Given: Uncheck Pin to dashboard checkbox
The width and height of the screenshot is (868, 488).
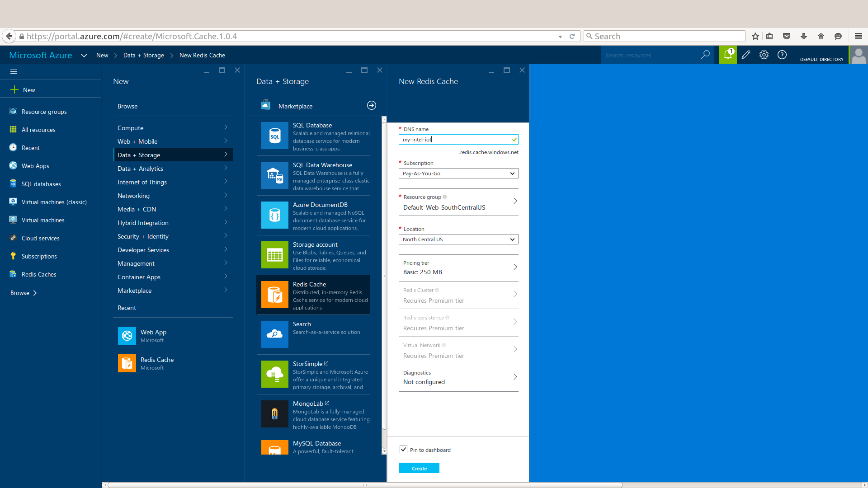Looking at the screenshot, I should 403,450.
